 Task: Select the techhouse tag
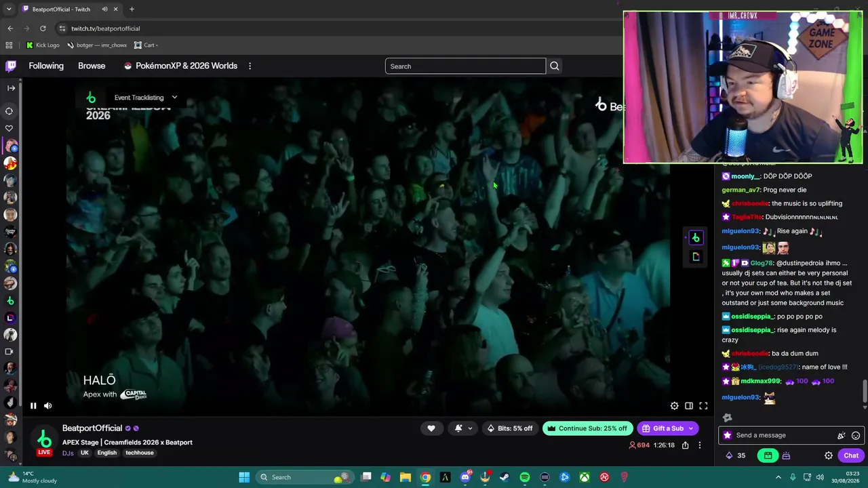tap(140, 453)
